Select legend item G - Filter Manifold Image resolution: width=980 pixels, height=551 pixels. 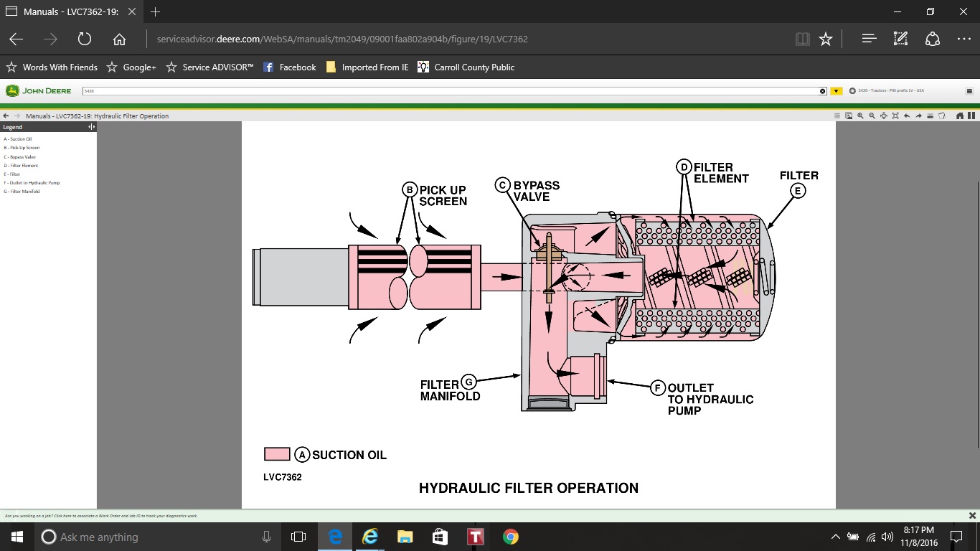point(22,191)
